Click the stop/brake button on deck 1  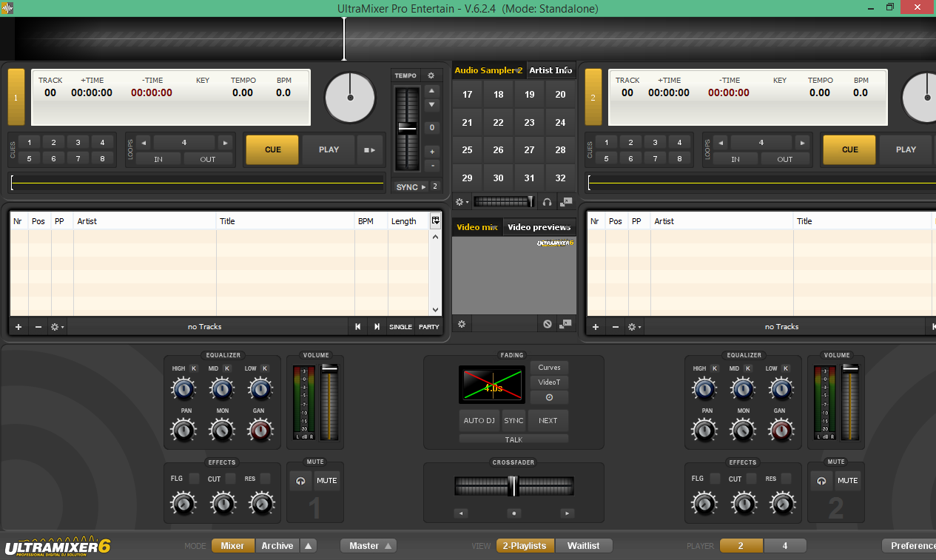(370, 149)
